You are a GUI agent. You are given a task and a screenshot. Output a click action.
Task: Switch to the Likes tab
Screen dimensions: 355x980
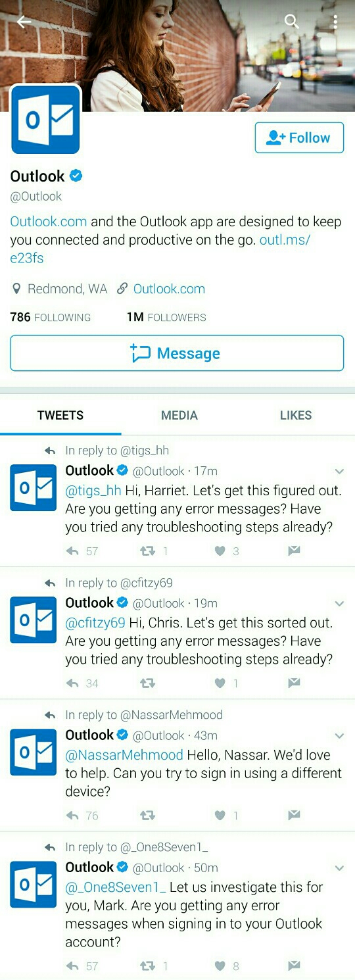pyautogui.click(x=296, y=415)
